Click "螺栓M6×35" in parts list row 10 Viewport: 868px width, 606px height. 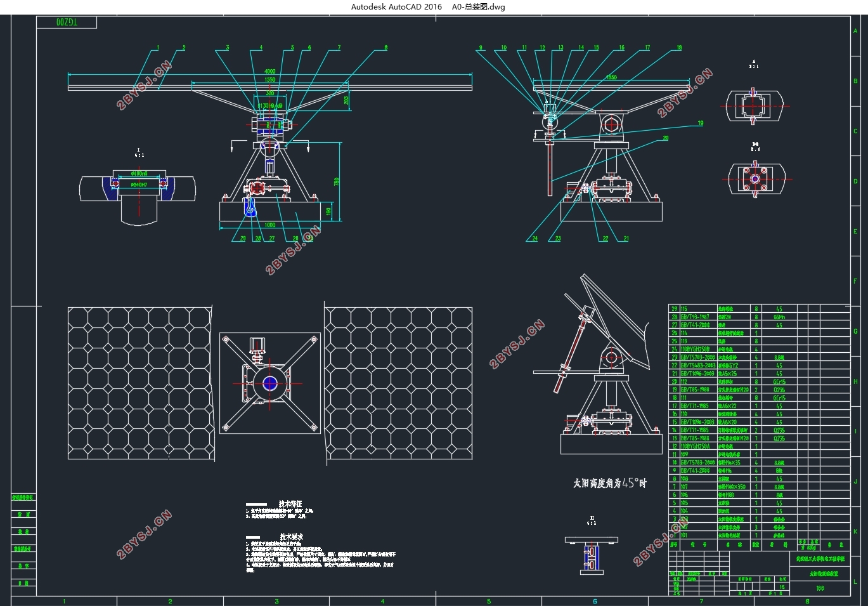(729, 463)
